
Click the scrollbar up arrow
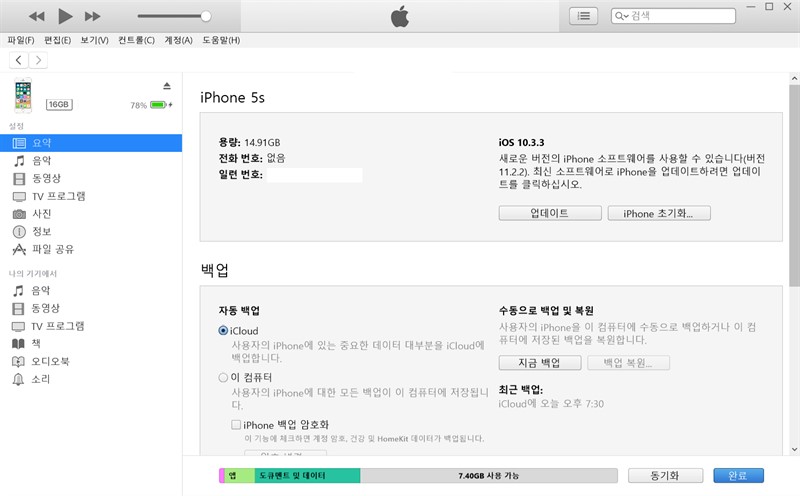[x=794, y=79]
